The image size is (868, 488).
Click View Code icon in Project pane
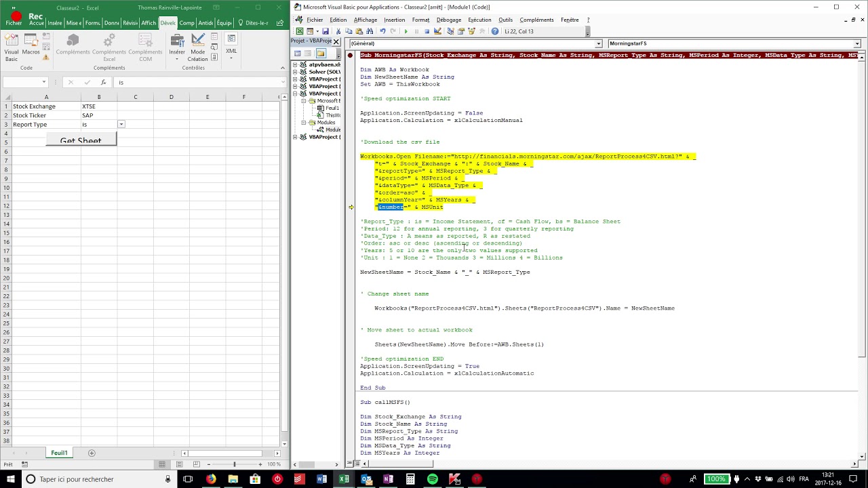tap(297, 54)
